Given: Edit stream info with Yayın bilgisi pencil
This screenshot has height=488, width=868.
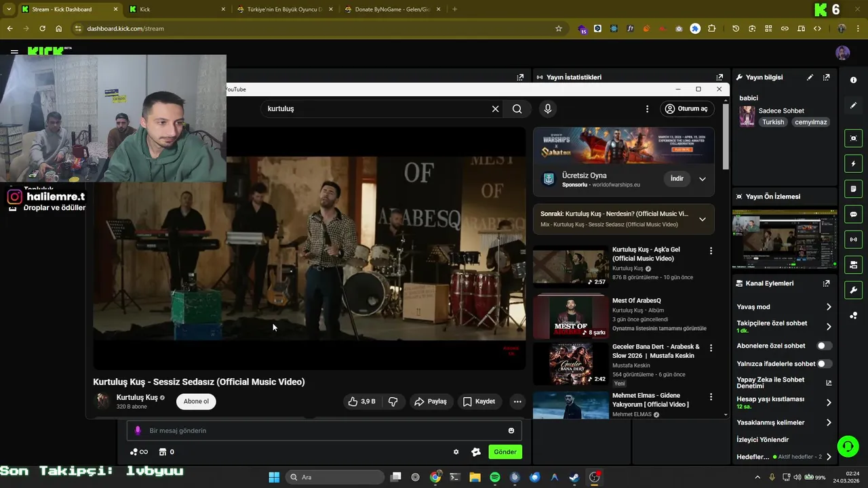Looking at the screenshot, I should (810, 77).
